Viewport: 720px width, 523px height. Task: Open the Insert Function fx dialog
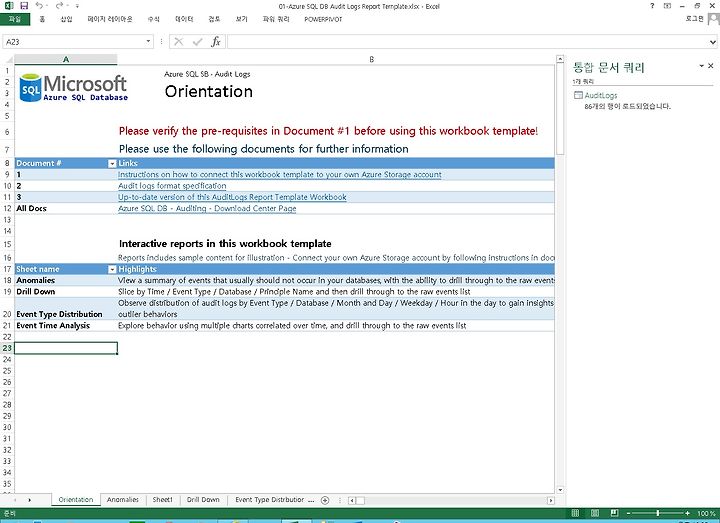click(x=216, y=42)
